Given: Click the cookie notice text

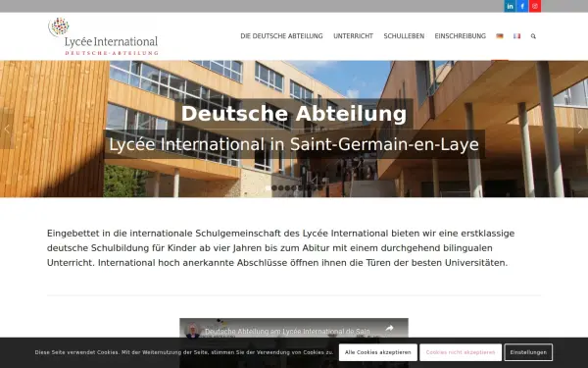Looking at the screenshot, I should tap(184, 352).
